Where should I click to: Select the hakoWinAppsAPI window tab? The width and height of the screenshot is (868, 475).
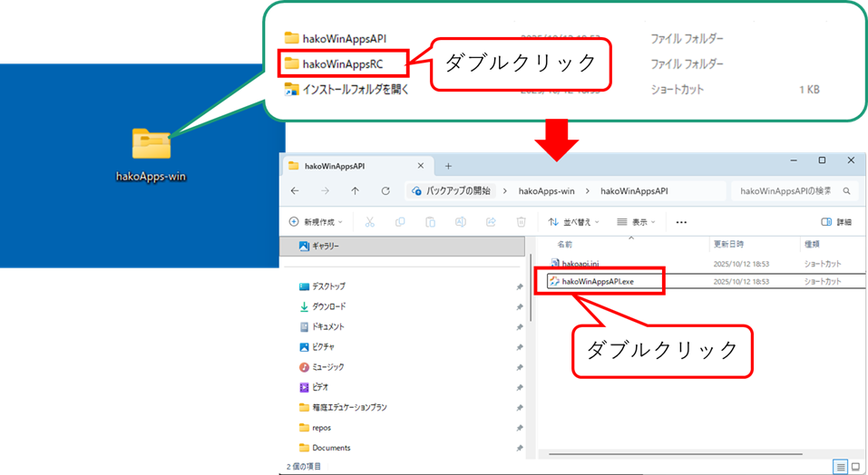pos(357,166)
